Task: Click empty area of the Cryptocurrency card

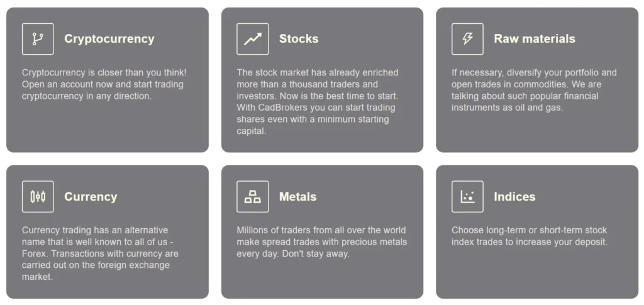Action: (107, 129)
